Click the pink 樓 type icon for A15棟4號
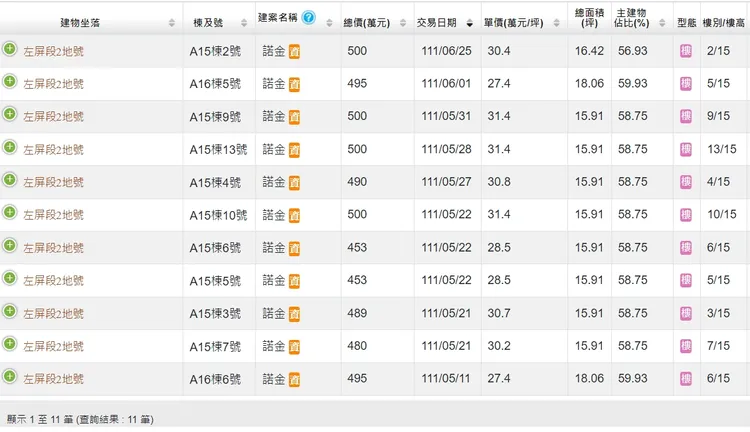This screenshot has width=750, height=432. point(686,182)
